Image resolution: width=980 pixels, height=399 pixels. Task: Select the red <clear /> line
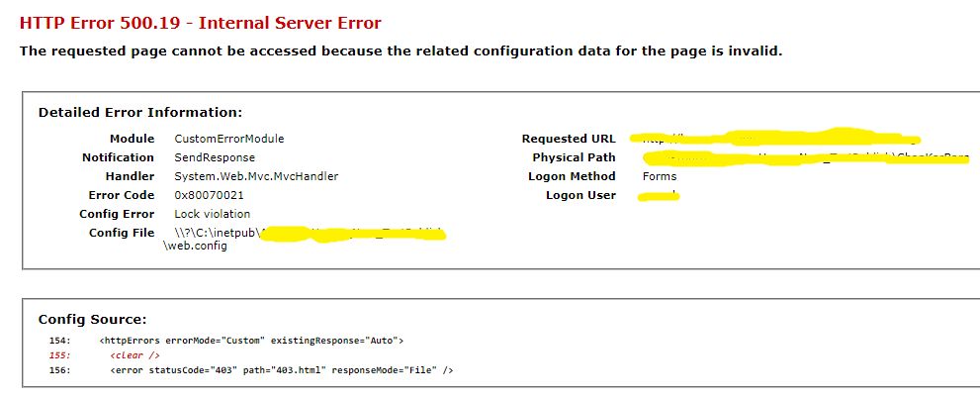pyautogui.click(x=135, y=355)
